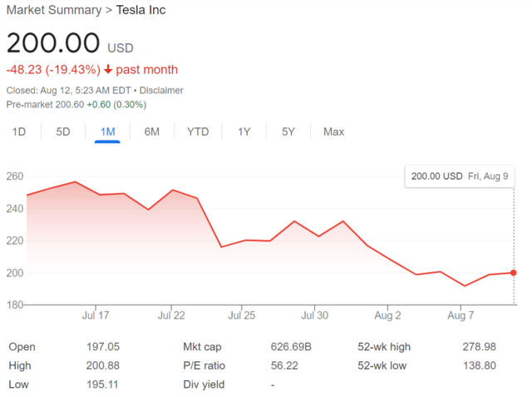Open the 1Y chart range
The width and height of the screenshot is (532, 397).
point(244,132)
